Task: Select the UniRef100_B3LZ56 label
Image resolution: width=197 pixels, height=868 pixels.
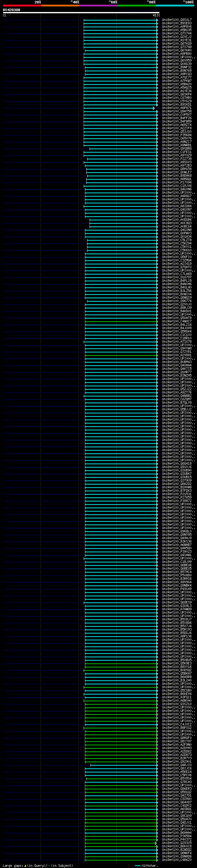Action: tap(176, 291)
